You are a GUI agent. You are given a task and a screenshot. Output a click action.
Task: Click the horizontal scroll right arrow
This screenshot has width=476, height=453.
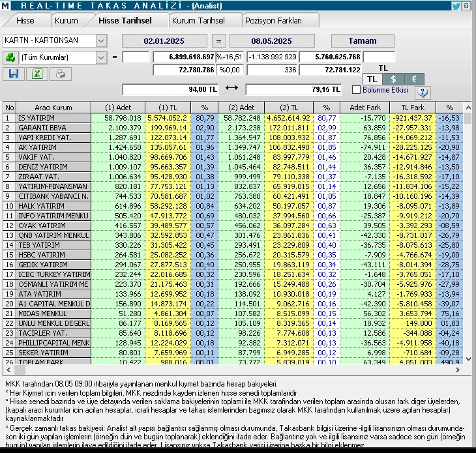click(458, 370)
